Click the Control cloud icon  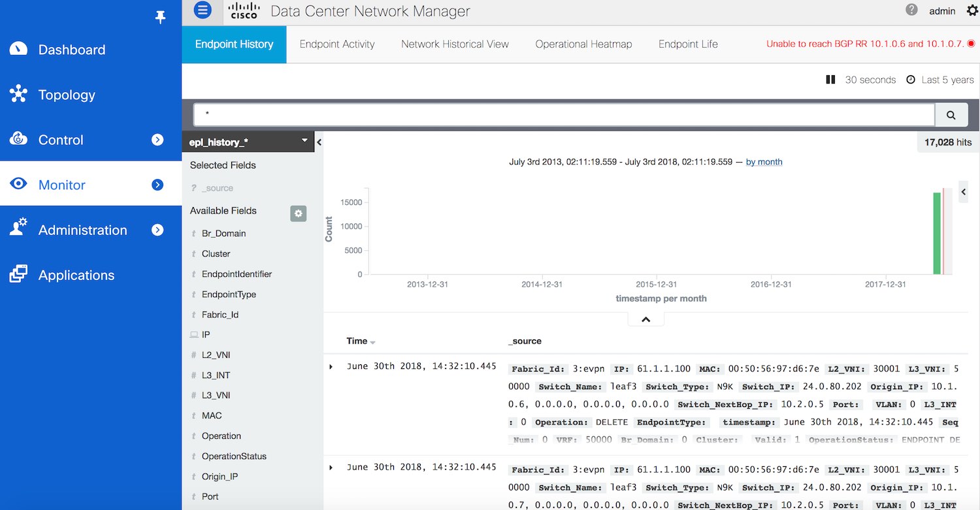18,139
